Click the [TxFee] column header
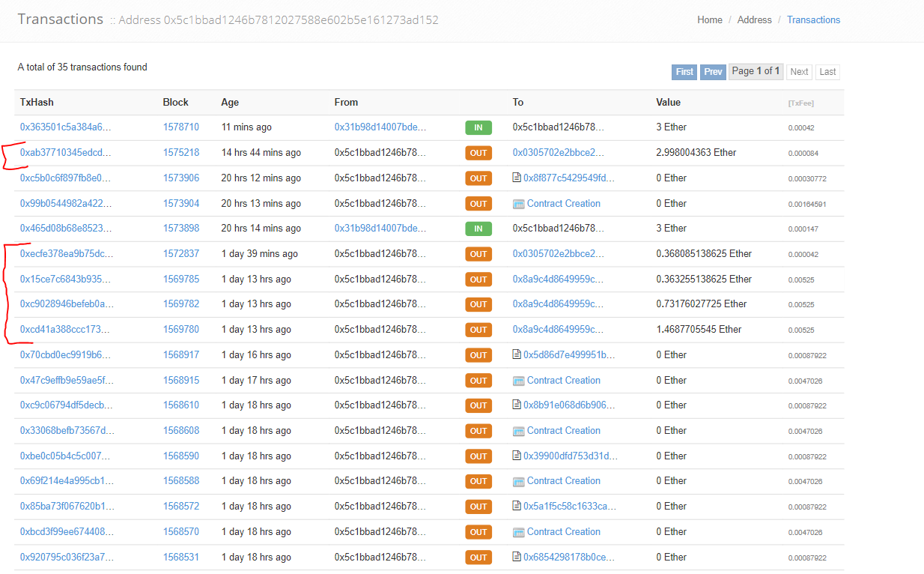924x574 pixels. 801,102
